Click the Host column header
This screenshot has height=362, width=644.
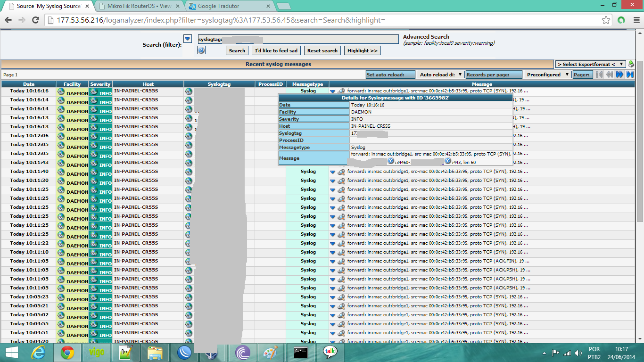click(149, 84)
